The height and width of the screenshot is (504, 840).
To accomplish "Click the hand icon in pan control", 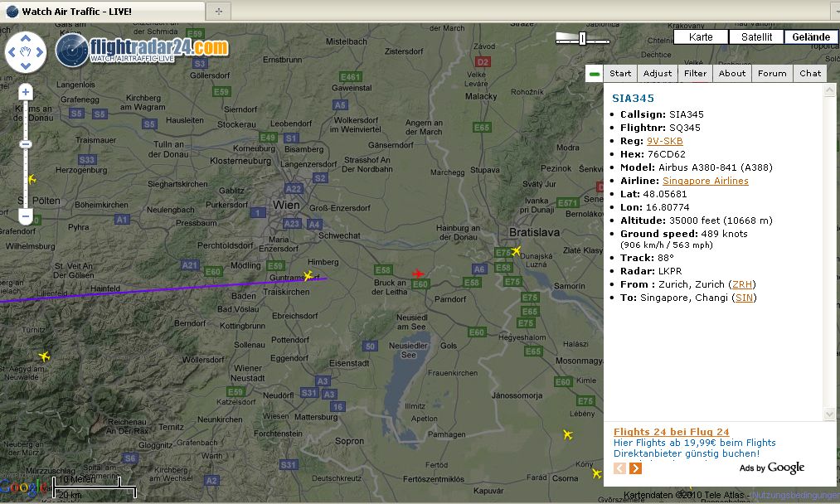I will pyautogui.click(x=25, y=52).
